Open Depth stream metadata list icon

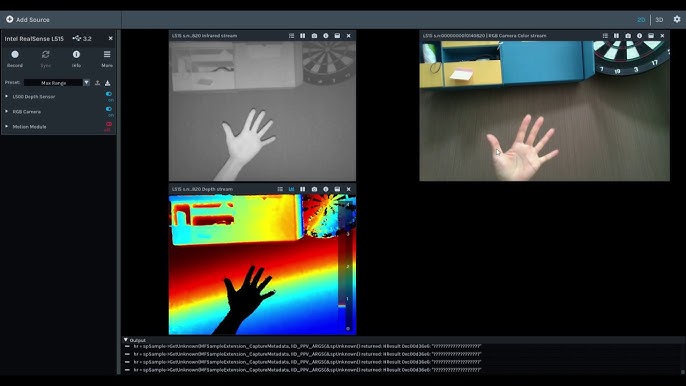point(280,189)
